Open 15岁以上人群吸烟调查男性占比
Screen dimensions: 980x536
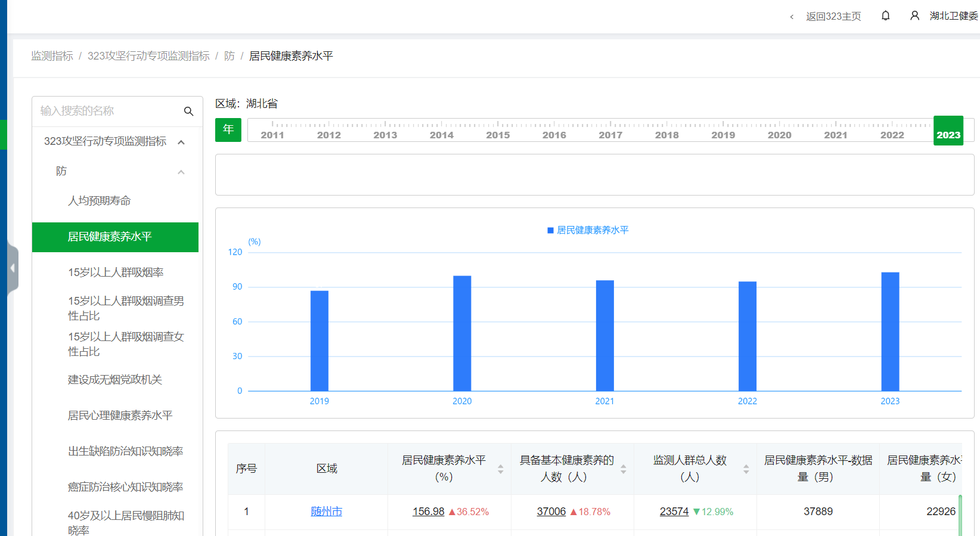click(x=126, y=308)
